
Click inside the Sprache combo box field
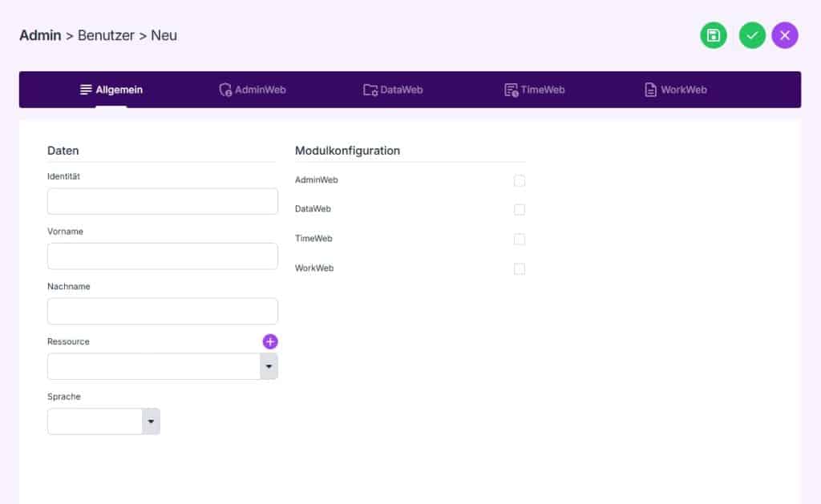95,421
